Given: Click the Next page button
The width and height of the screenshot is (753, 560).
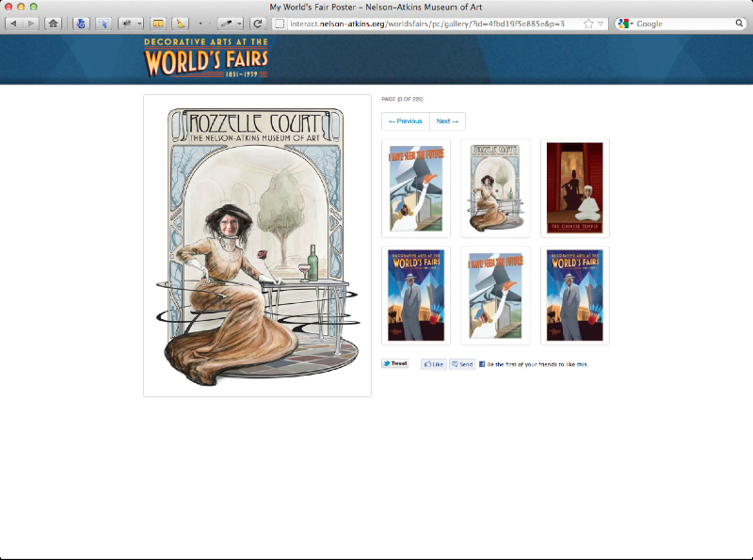Looking at the screenshot, I should (x=447, y=121).
